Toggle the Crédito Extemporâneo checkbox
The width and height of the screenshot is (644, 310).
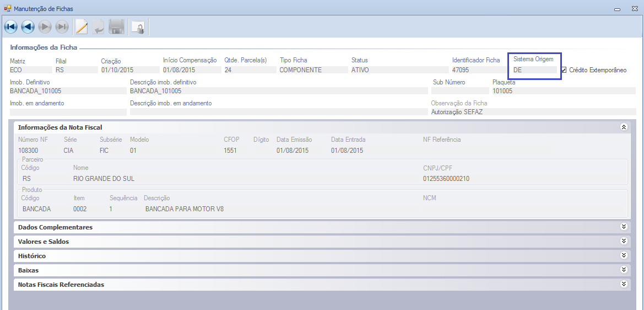point(564,70)
